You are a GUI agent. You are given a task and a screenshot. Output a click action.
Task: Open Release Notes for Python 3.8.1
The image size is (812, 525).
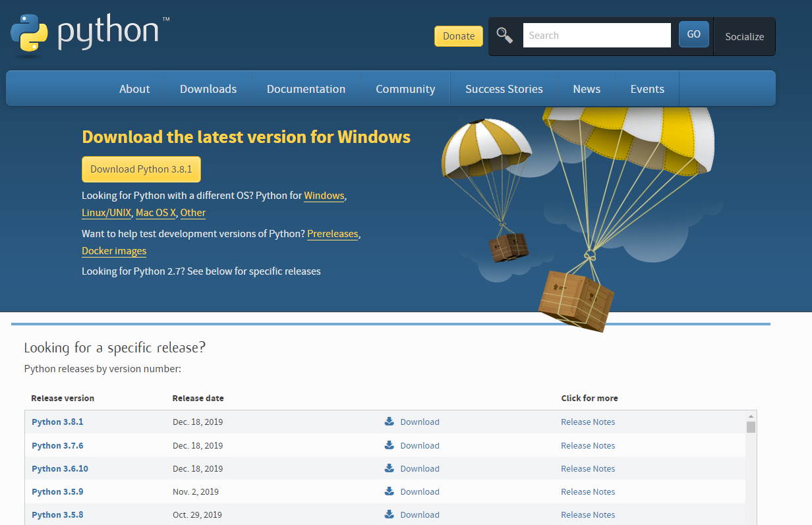pyautogui.click(x=588, y=422)
